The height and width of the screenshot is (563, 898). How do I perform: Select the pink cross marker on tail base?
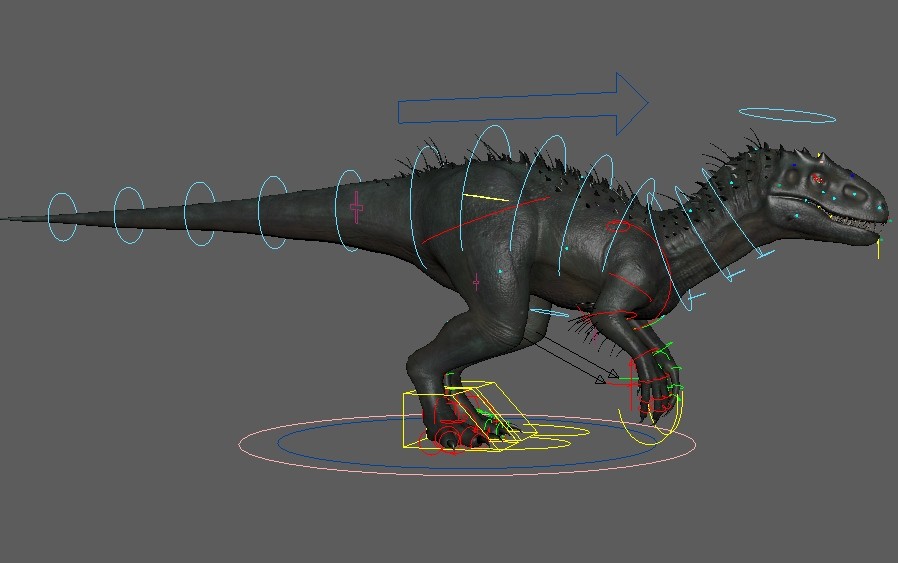pyautogui.click(x=356, y=207)
